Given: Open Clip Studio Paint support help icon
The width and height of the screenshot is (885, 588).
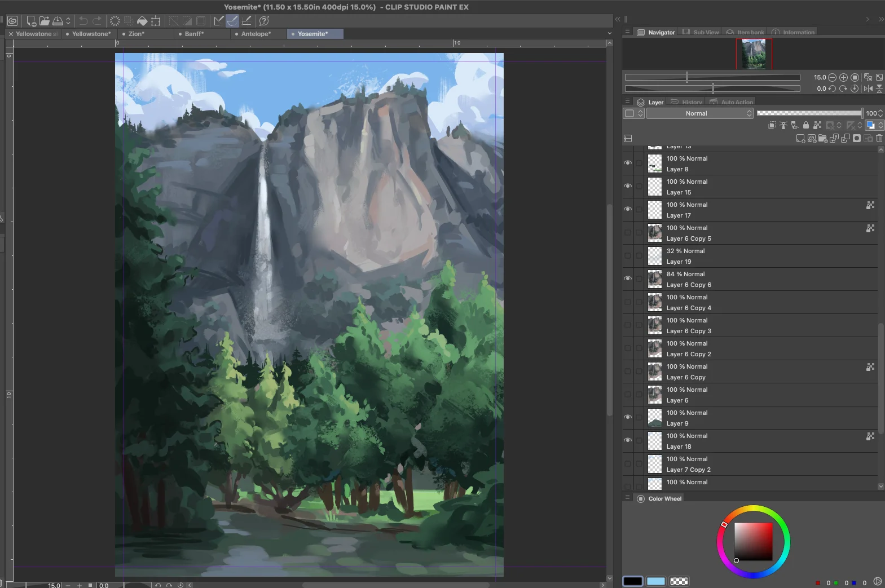Looking at the screenshot, I should pos(264,21).
